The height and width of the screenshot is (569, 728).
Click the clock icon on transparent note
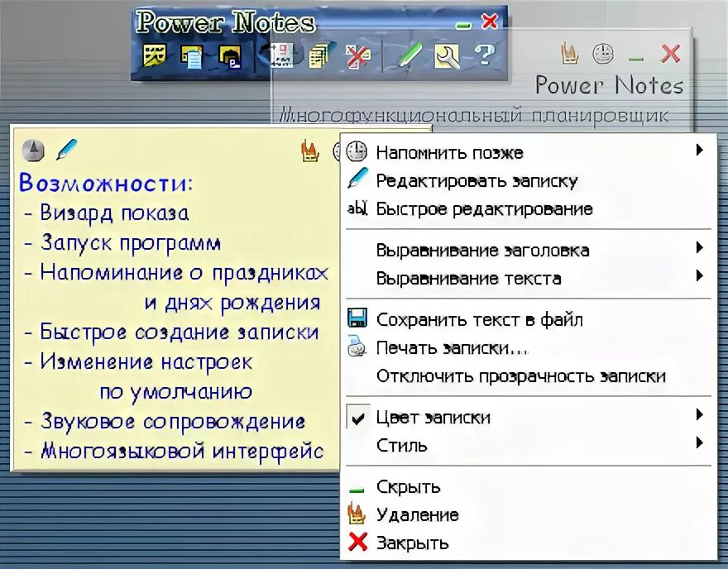(x=603, y=54)
